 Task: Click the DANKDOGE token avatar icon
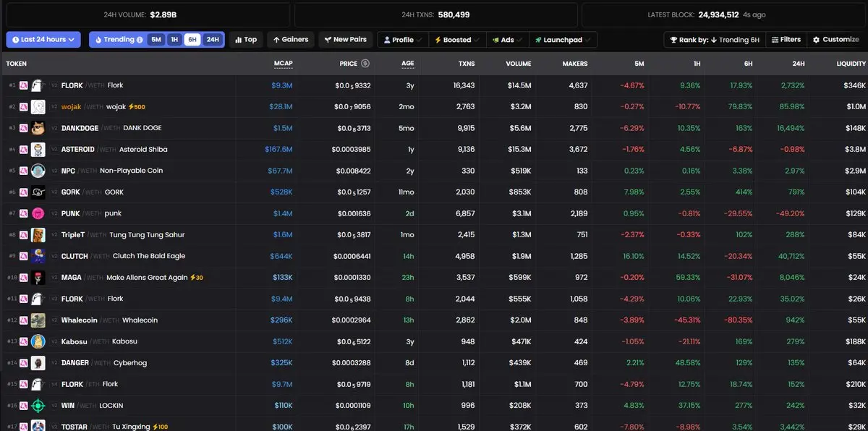tap(38, 128)
